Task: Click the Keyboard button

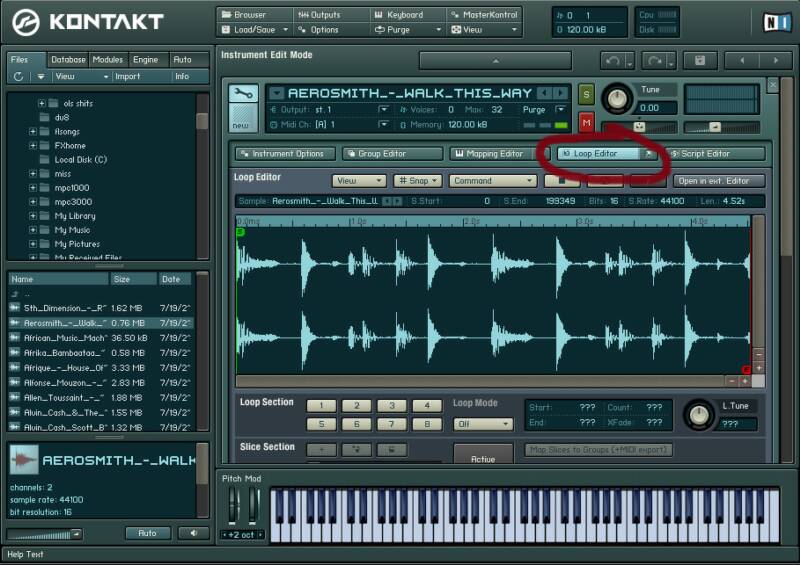Action: (x=408, y=15)
